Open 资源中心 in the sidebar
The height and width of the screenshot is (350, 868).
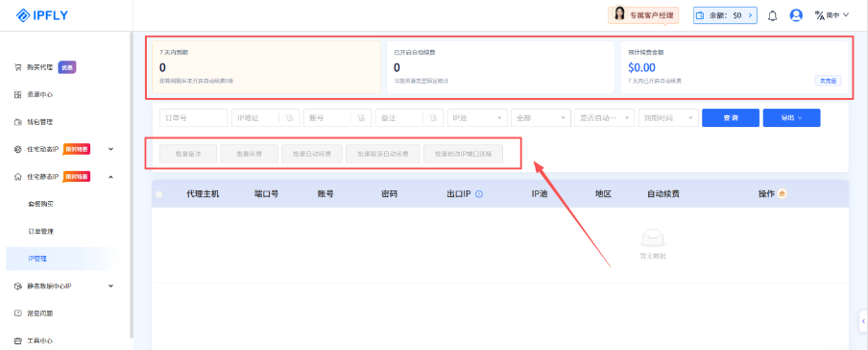[x=40, y=94]
